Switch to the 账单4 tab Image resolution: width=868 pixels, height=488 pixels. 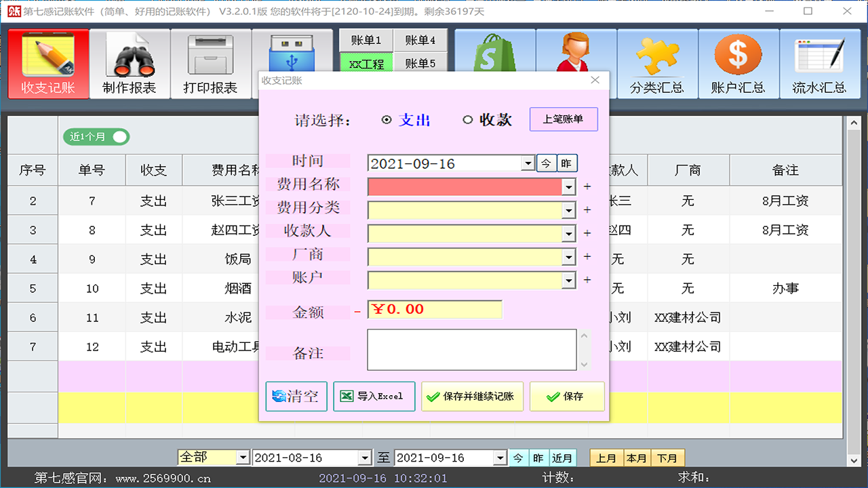pyautogui.click(x=421, y=40)
